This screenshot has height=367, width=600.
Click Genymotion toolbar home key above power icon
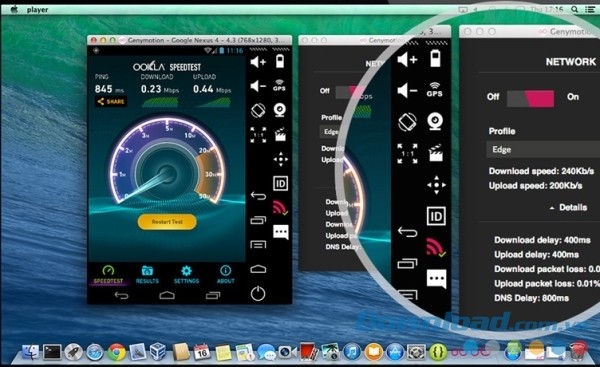[258, 269]
